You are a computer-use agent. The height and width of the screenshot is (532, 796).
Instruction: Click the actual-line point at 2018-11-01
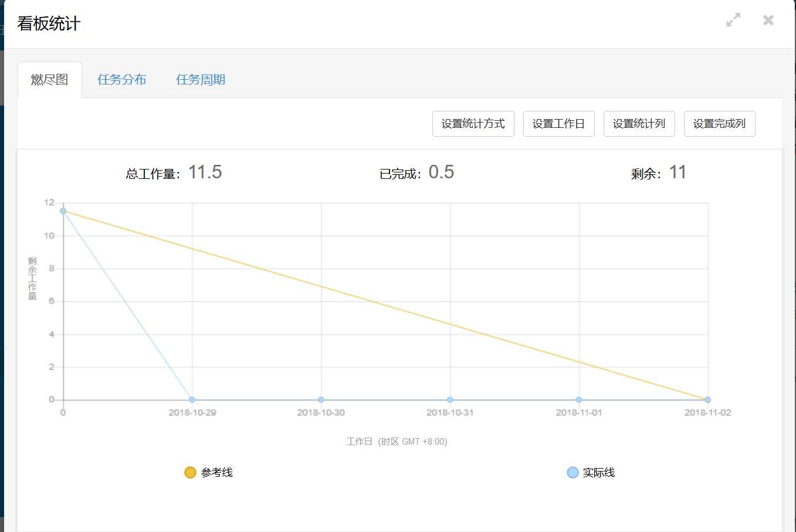[x=579, y=400]
